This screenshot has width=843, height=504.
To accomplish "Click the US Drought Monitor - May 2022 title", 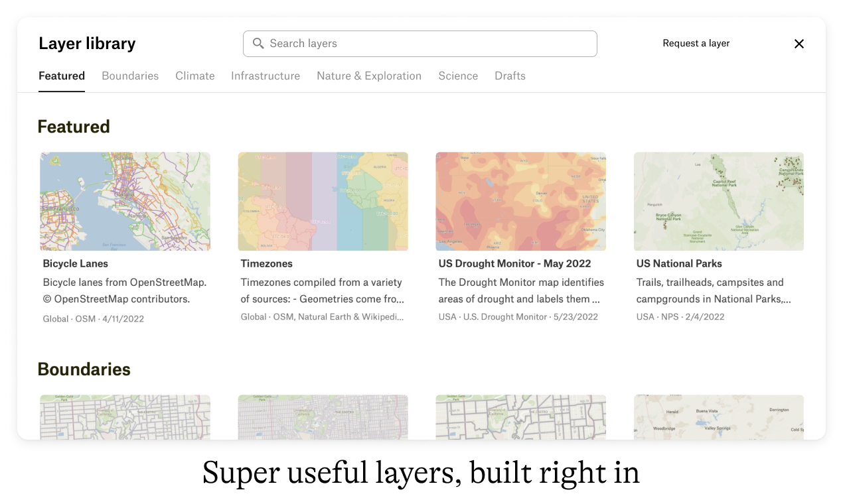I will pos(515,263).
